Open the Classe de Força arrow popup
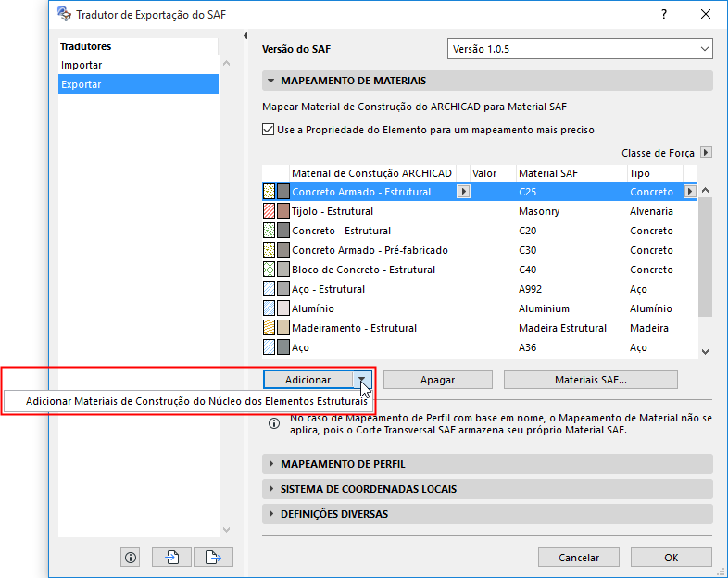Image resolution: width=728 pixels, height=578 pixels. tap(706, 153)
